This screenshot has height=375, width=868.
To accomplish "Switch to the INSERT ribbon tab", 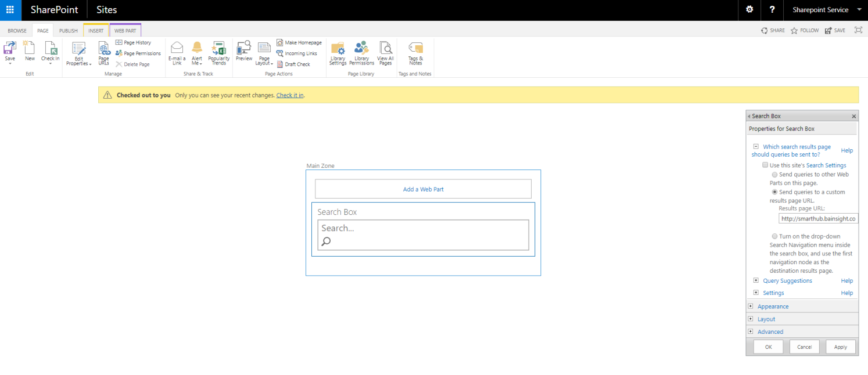I will pos(96,31).
